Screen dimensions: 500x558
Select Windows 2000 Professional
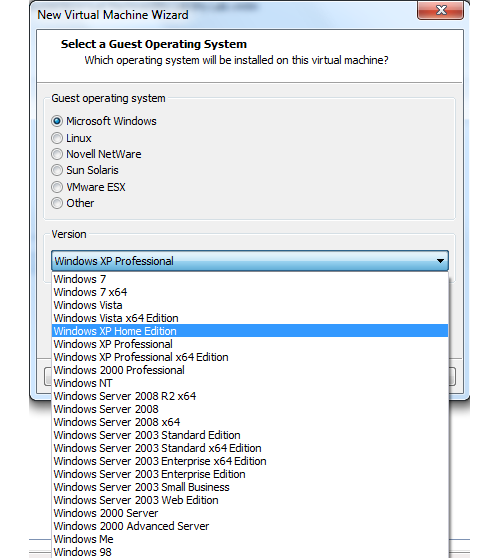click(x=250, y=370)
